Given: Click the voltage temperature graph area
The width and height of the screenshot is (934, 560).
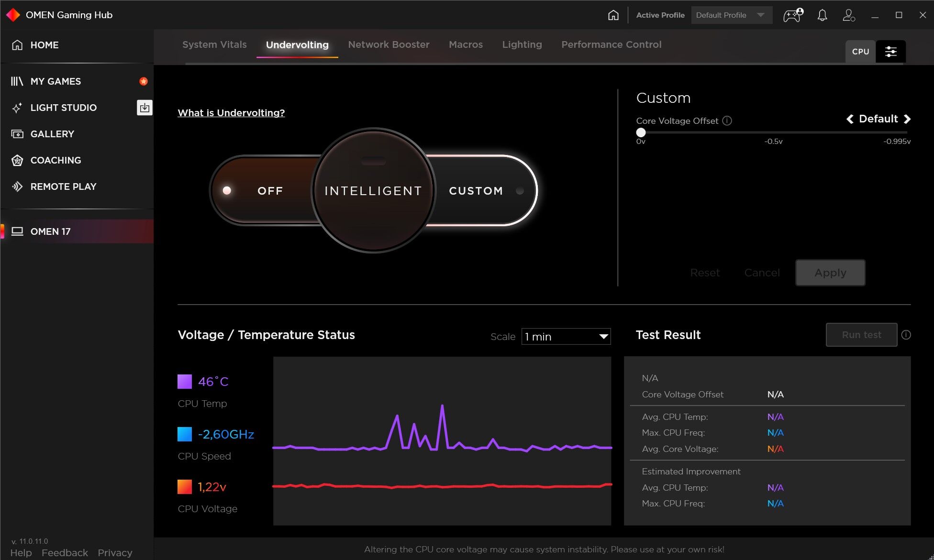Looking at the screenshot, I should pos(442,441).
